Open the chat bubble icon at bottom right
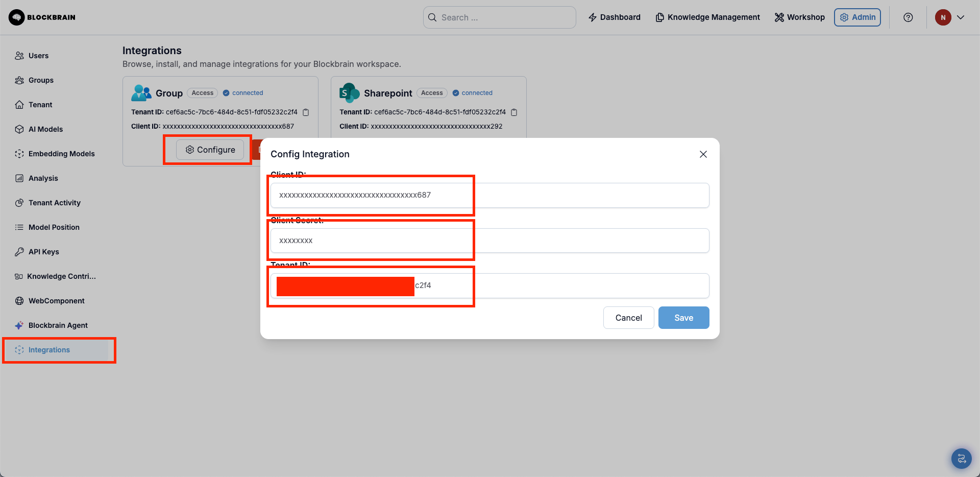Screen dimensions: 980x477 coord(962,459)
